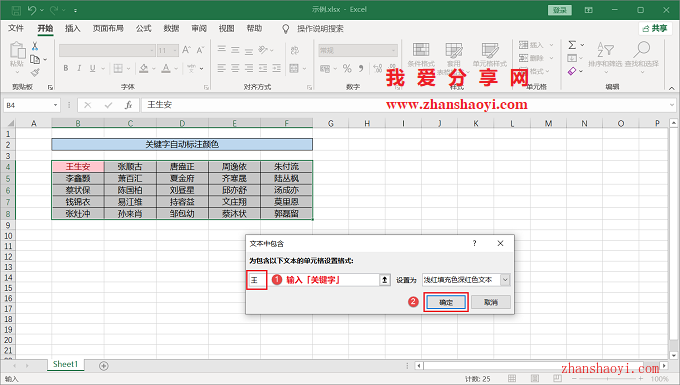Click the Clear eraser icon
The image size is (680, 385).
[x=572, y=71]
